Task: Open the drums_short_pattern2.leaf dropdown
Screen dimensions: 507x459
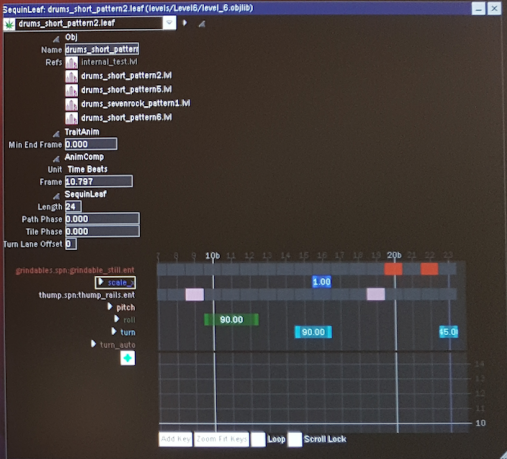Action: (x=169, y=23)
